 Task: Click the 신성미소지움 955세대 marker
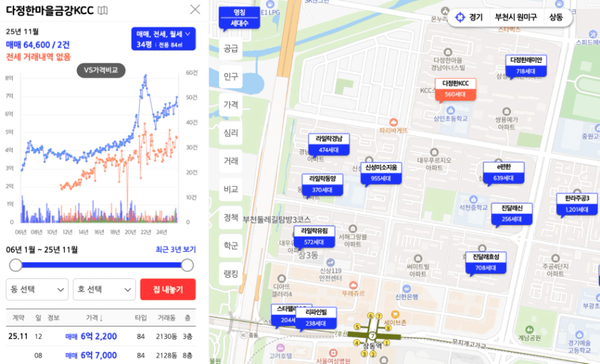click(x=381, y=173)
